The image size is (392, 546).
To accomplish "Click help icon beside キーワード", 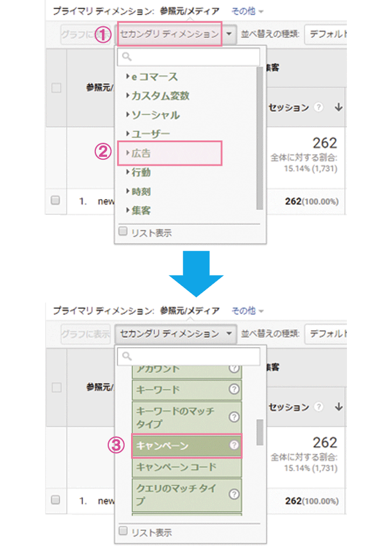I will point(234,389).
